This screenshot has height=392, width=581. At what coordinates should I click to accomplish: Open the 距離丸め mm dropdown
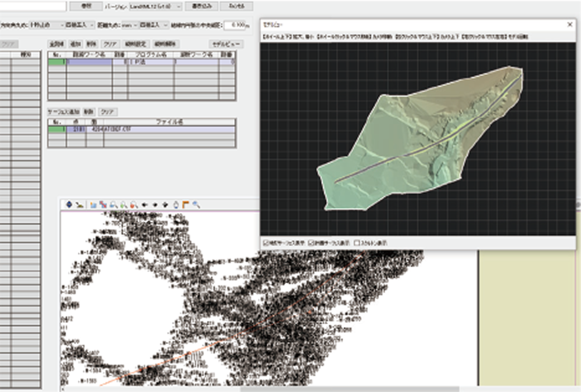point(130,25)
